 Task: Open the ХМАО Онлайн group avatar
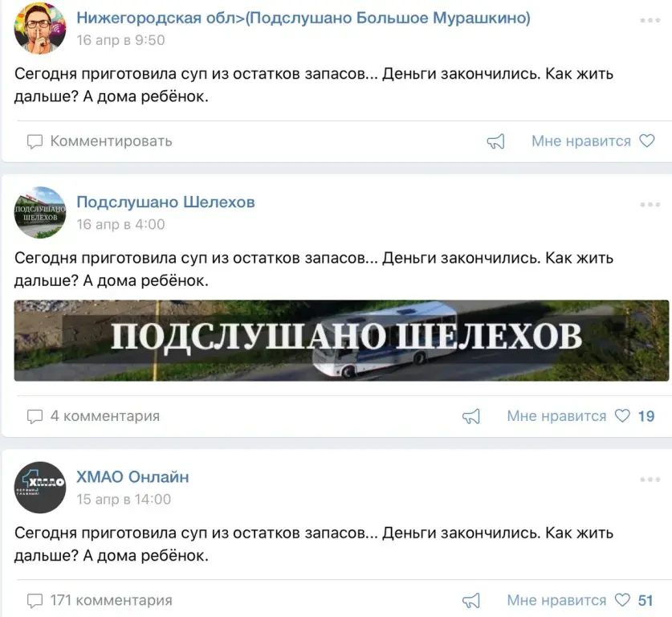40,488
